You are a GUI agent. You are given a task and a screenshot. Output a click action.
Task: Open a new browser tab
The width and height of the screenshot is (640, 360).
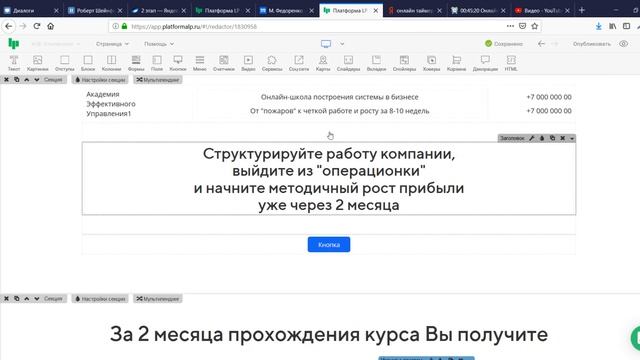click(582, 10)
